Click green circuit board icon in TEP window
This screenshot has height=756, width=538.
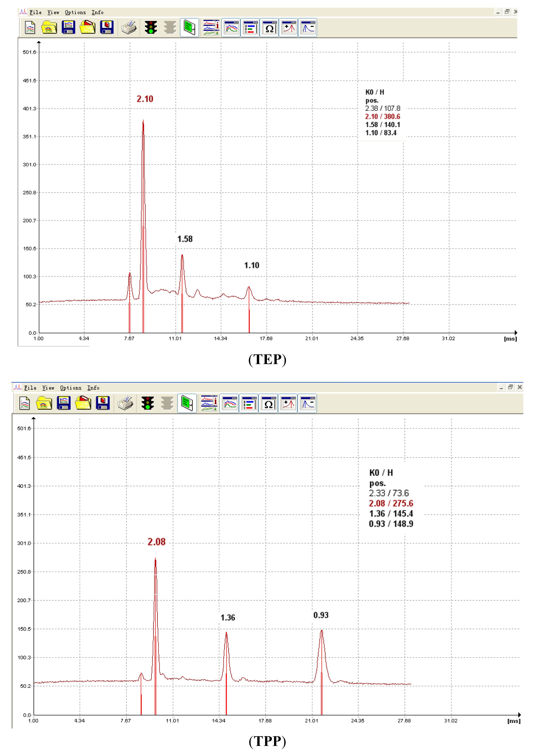point(190,28)
